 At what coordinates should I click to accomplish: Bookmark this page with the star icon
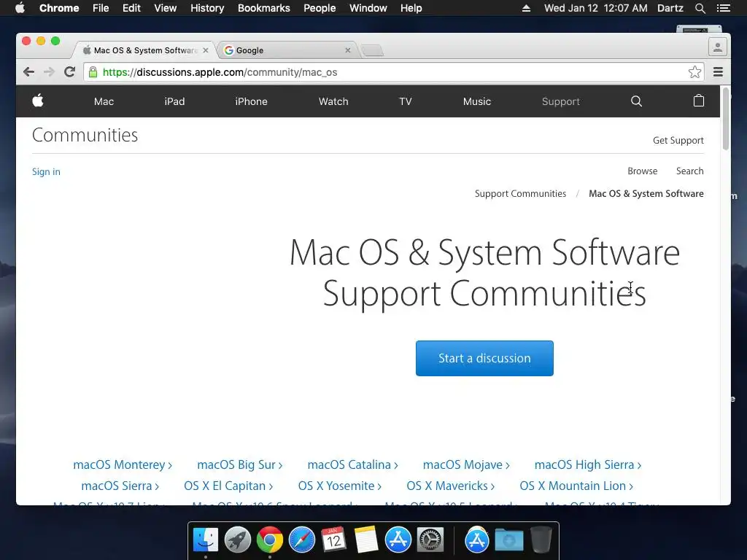click(694, 72)
